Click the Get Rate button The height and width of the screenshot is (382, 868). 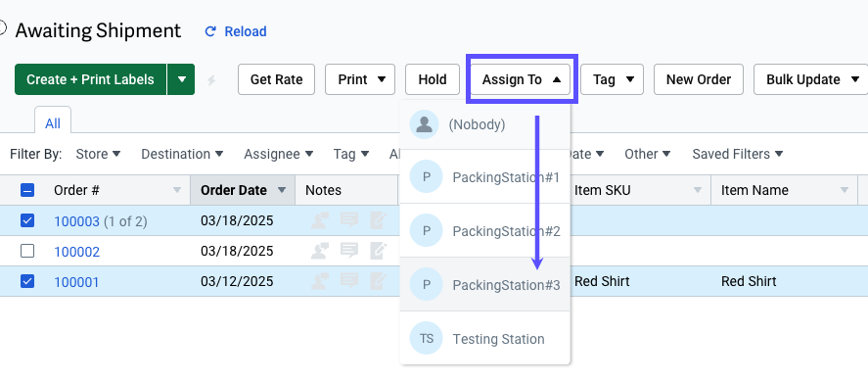276,79
